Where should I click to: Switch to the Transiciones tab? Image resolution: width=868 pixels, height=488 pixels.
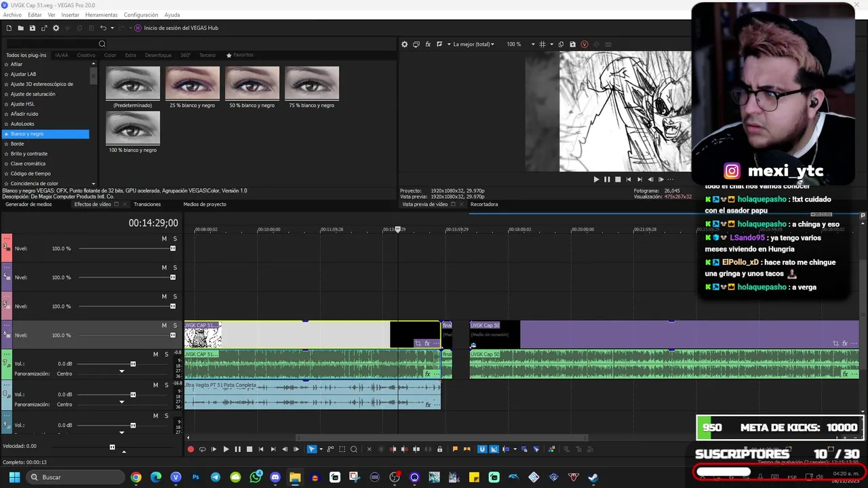point(147,204)
